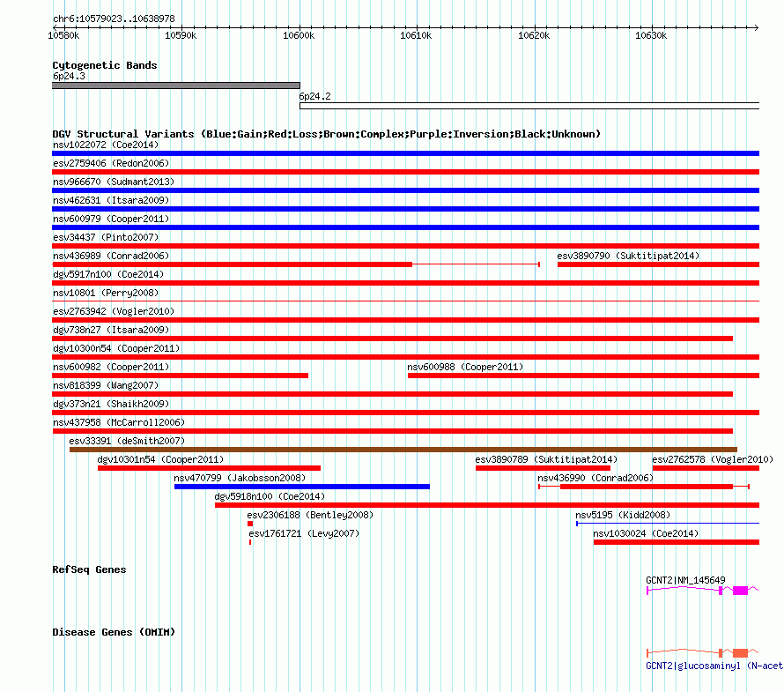
Task: Click the brown esv33391 complex variant bar
Action: [403, 450]
